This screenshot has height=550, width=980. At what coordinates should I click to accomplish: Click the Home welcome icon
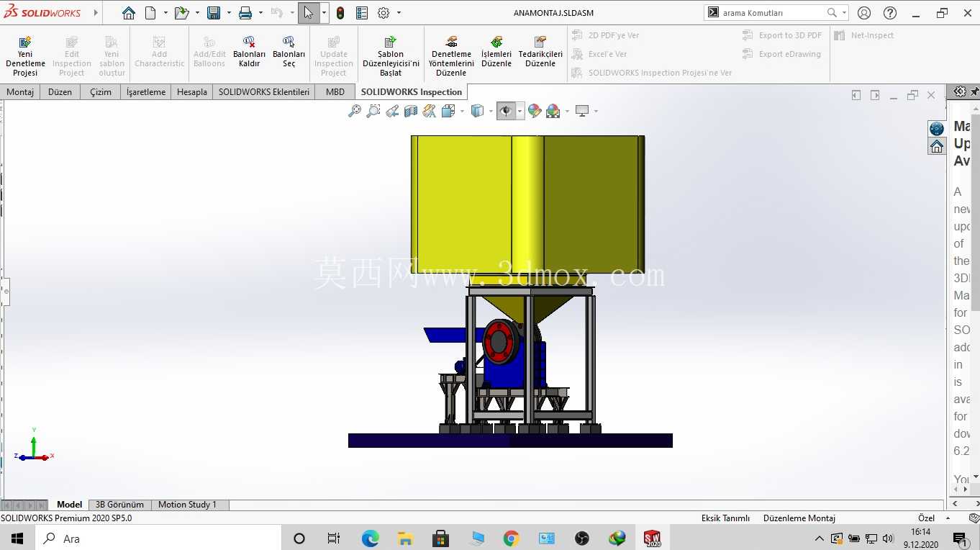tap(128, 13)
